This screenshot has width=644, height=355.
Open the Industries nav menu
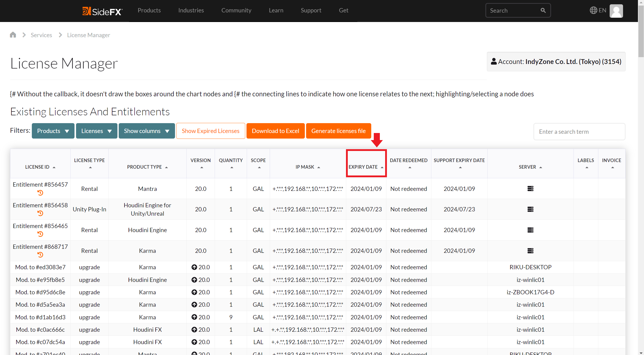[x=191, y=10]
